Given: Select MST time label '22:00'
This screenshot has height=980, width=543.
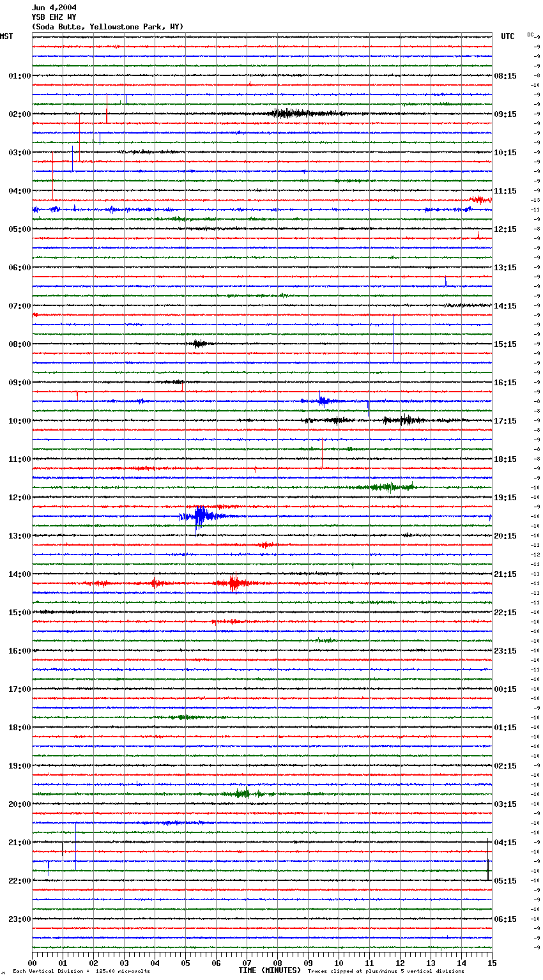Looking at the screenshot, I should 20,881.
